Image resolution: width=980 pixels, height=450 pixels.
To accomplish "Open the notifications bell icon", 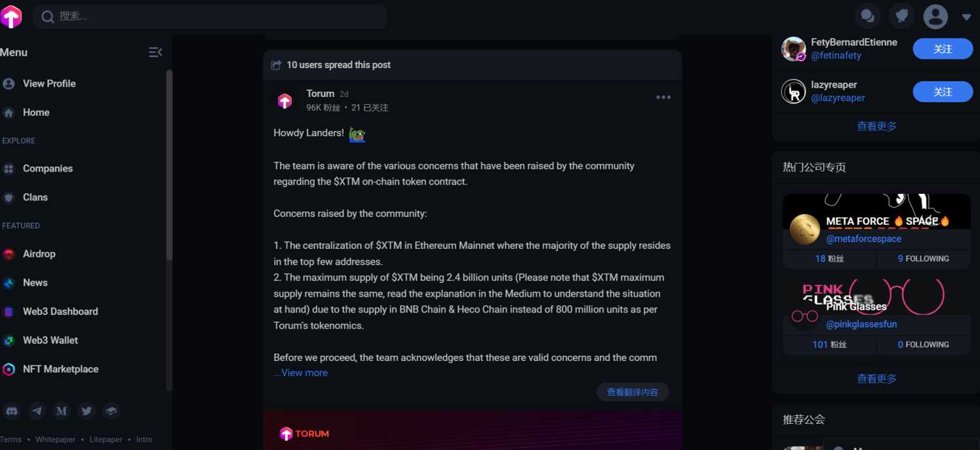I will pos(901,16).
